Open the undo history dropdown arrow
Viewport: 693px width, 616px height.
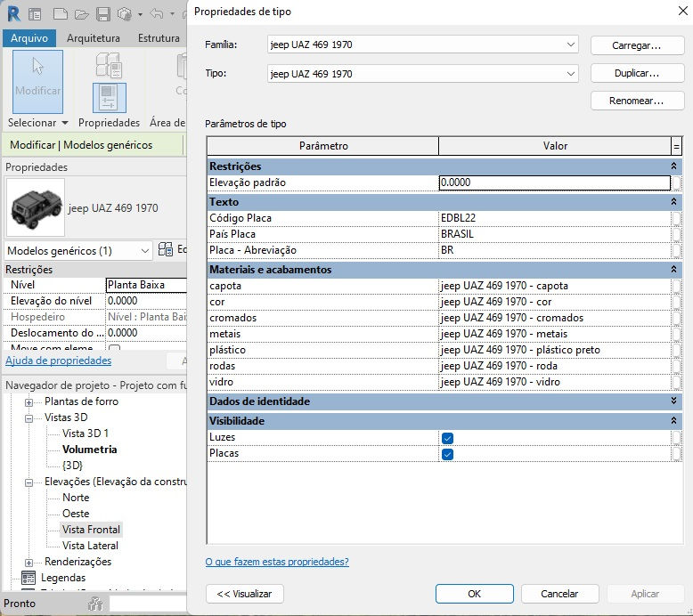(x=172, y=14)
